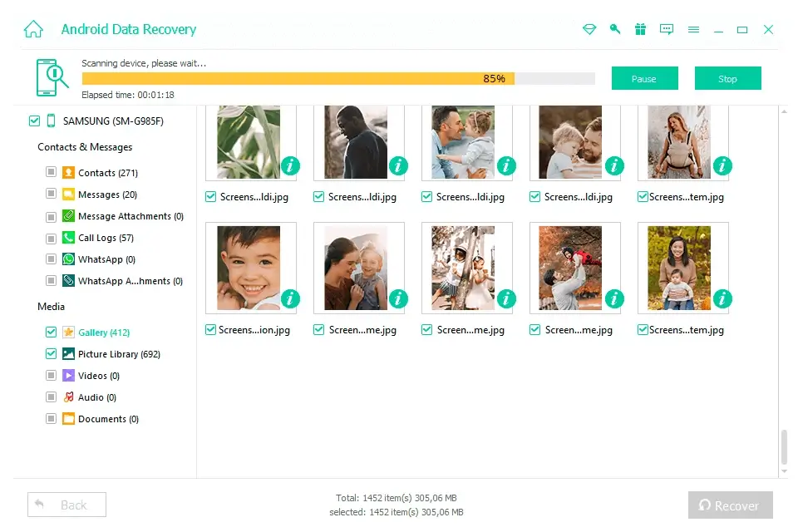Click the key registration icon

click(x=615, y=29)
